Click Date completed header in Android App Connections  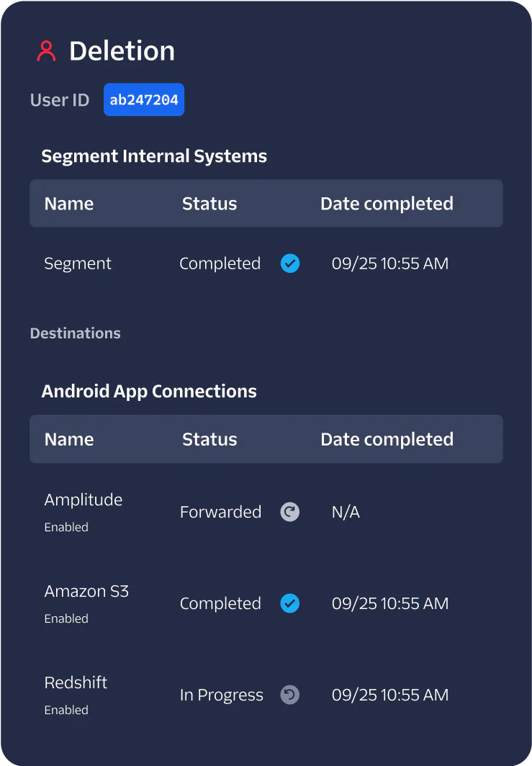(387, 439)
